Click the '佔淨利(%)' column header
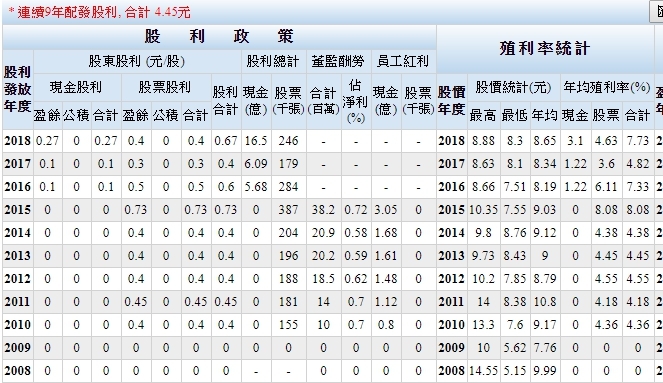The width and height of the screenshot is (663, 383). [356, 101]
